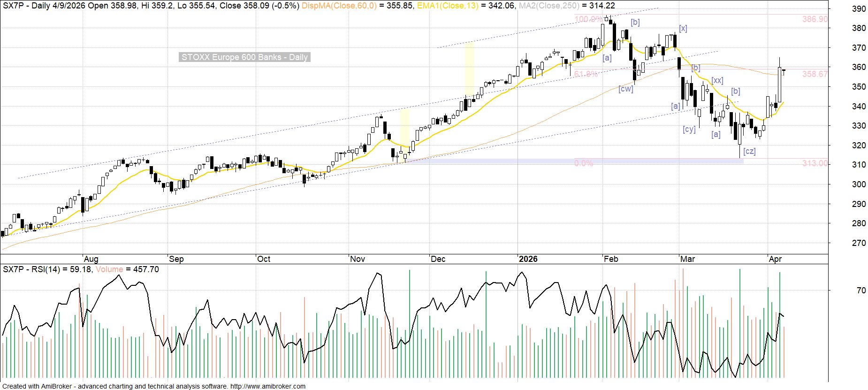Select the [cw] wave label
Screen dimensions: 868x390
[625, 89]
